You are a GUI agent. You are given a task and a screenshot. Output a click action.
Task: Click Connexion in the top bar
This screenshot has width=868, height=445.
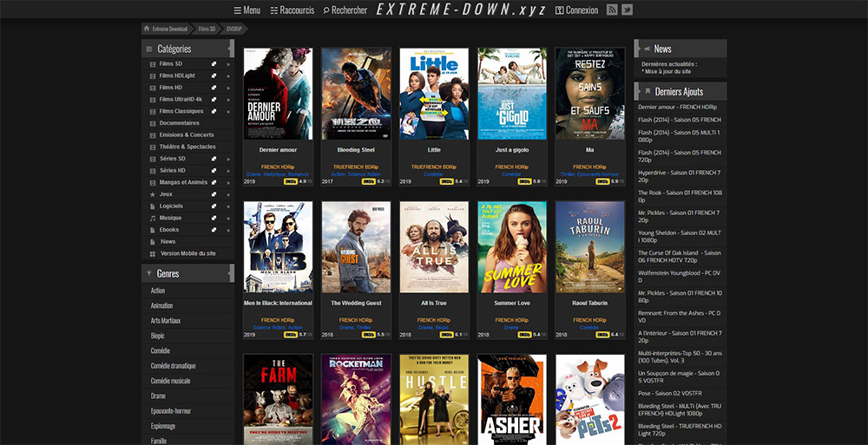[x=576, y=10]
